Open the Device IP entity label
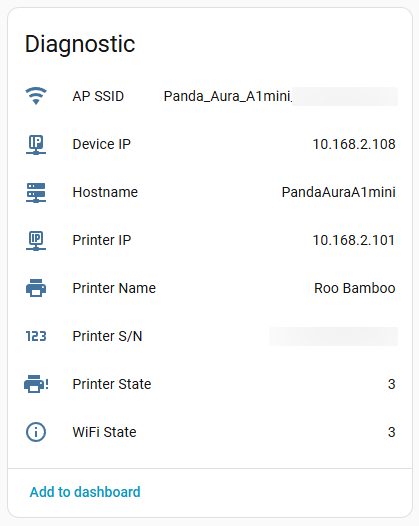This screenshot has height=526, width=419. pos(102,144)
